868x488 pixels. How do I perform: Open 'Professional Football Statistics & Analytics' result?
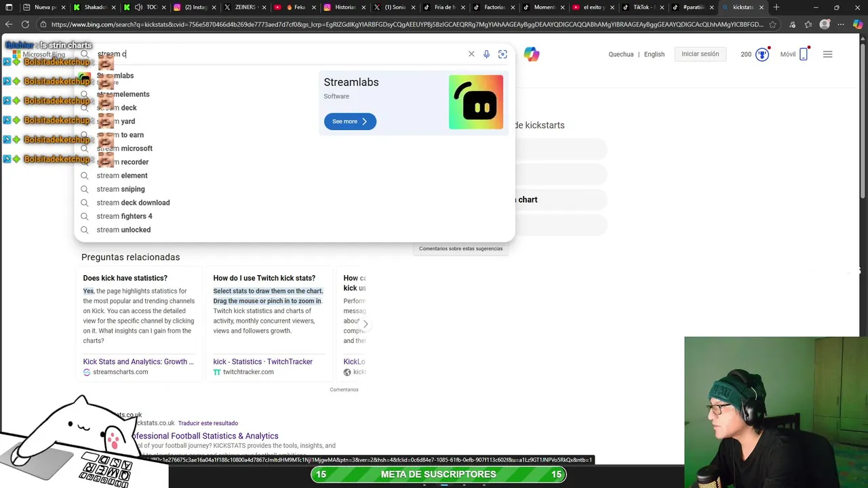click(204, 436)
